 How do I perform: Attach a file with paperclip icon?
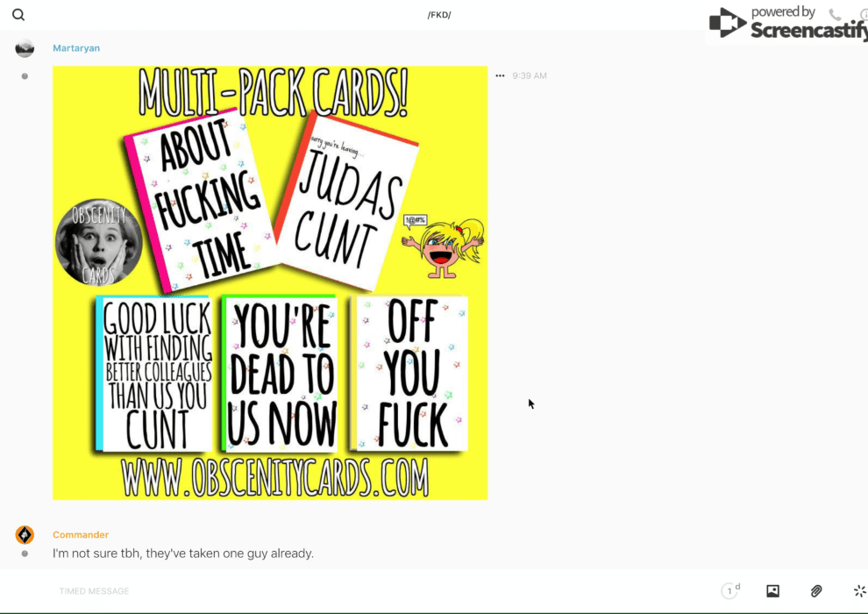[x=816, y=591]
